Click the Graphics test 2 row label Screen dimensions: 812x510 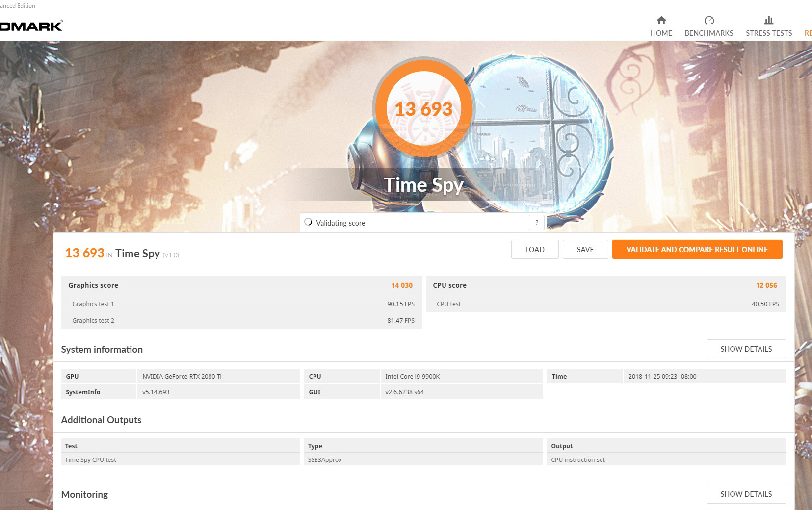tap(93, 321)
